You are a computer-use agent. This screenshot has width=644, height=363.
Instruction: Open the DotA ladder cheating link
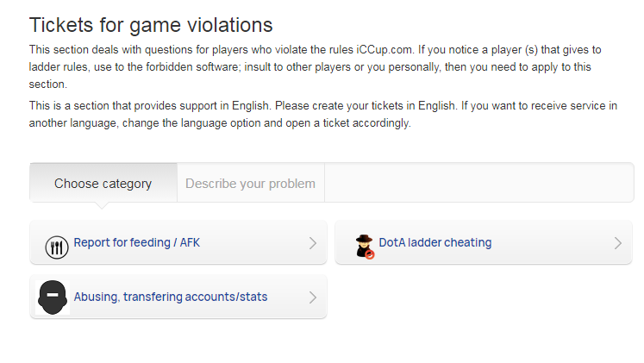click(x=435, y=242)
